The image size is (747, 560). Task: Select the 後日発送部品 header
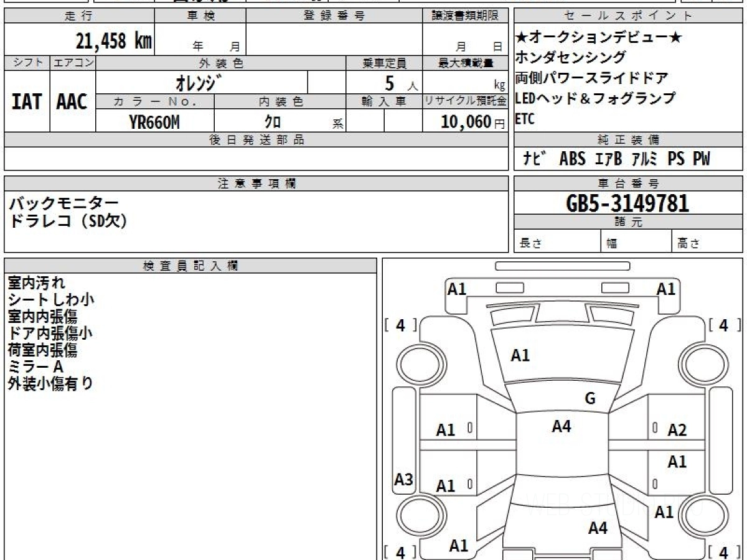coord(256,140)
